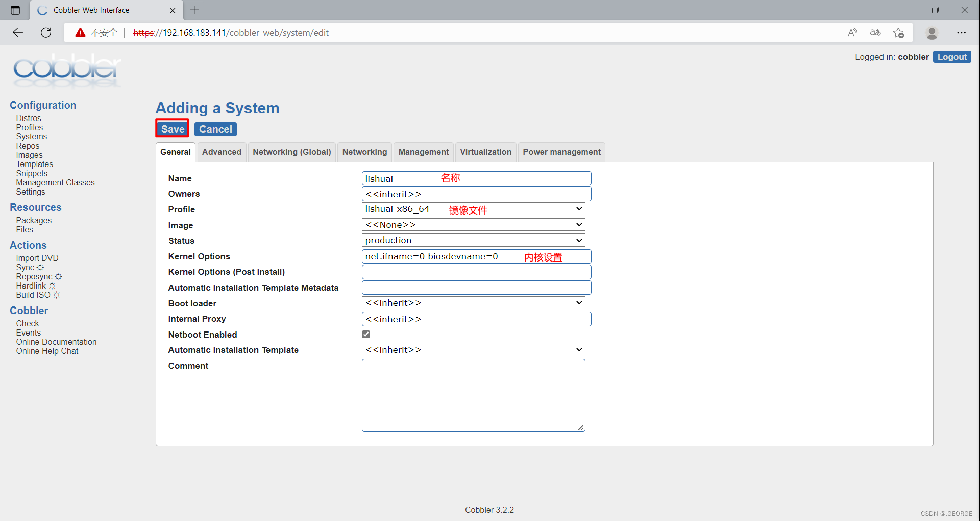Click the Owners input field
The height and width of the screenshot is (521, 980).
(x=477, y=194)
